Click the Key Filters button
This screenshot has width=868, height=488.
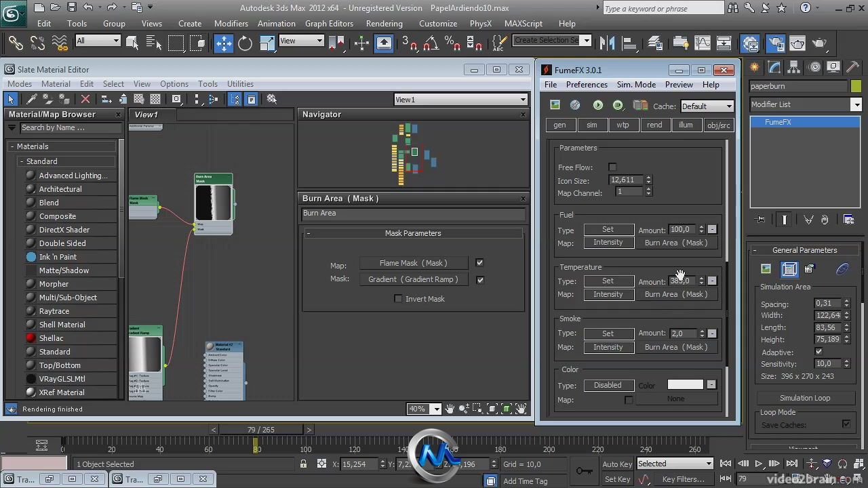click(x=683, y=479)
